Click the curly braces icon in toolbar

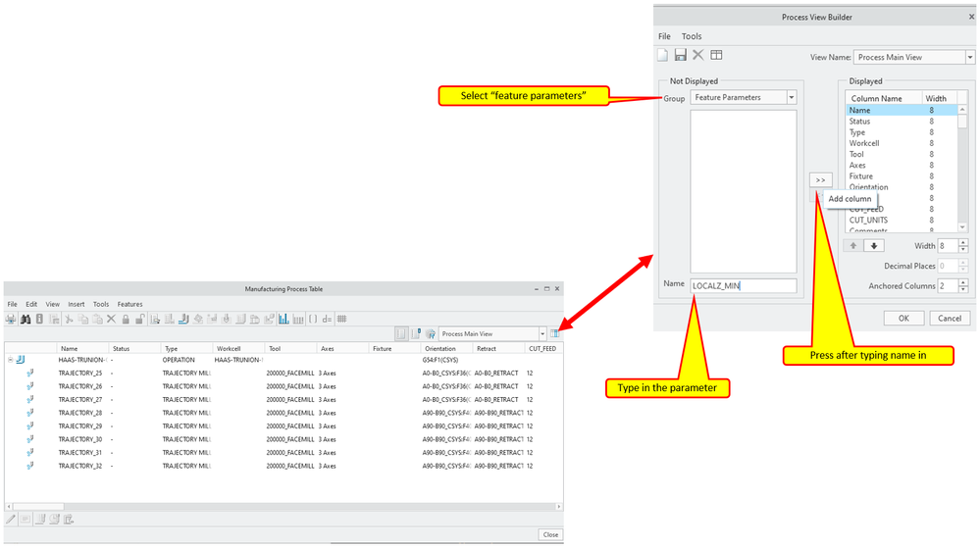tap(313, 320)
